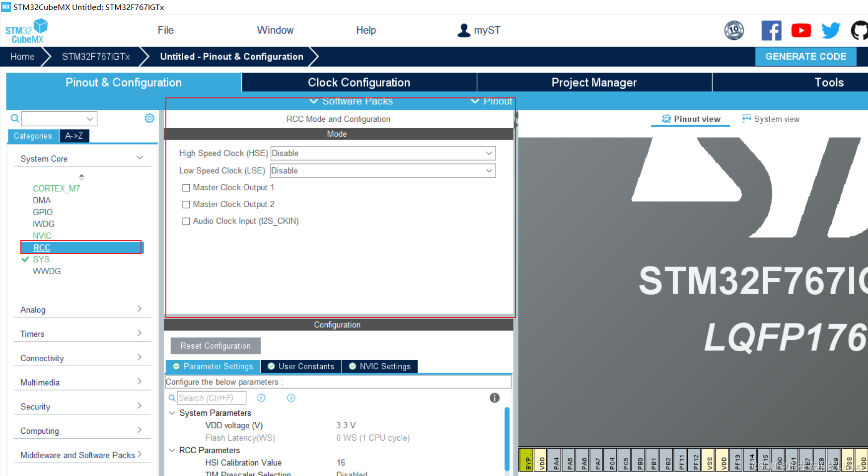Select SYS in System Core
The width and height of the screenshot is (868, 476).
point(41,259)
